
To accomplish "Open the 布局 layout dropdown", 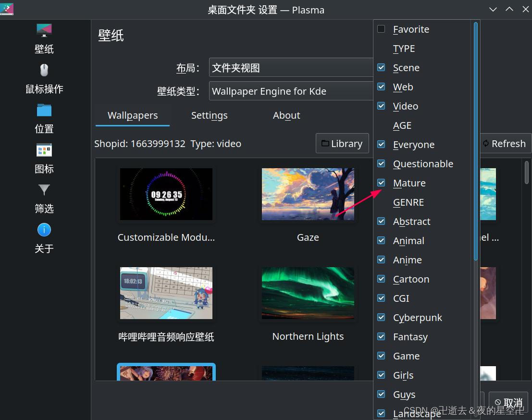I will (291, 68).
